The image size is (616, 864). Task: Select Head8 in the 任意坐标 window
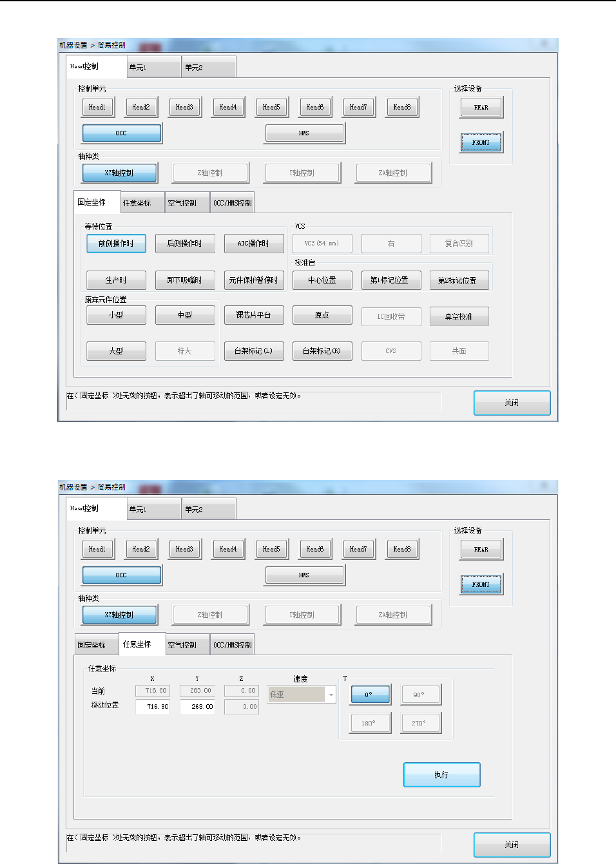pyautogui.click(x=402, y=549)
